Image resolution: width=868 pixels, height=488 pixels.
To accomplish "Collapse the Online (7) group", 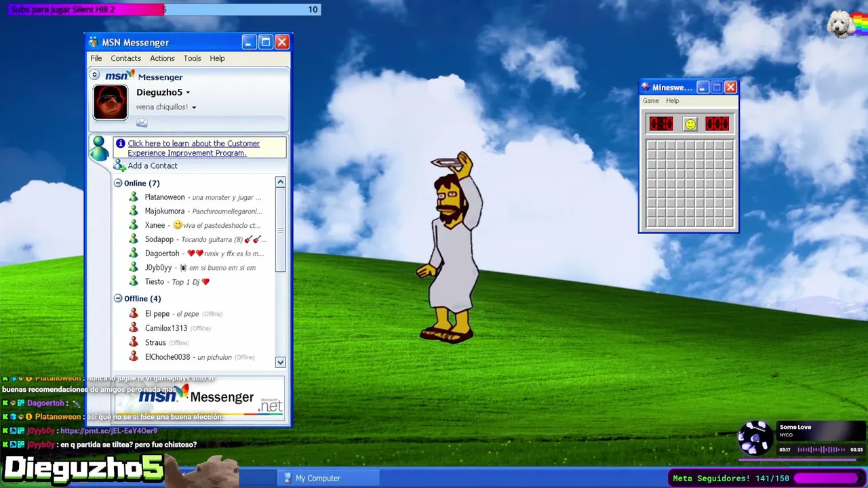I will click(x=118, y=183).
